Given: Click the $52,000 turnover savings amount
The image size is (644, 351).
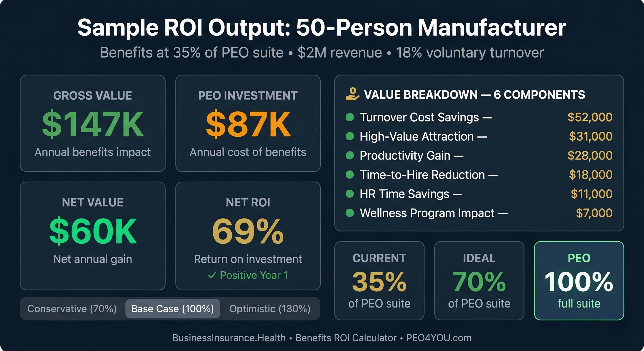Looking at the screenshot, I should [x=590, y=117].
